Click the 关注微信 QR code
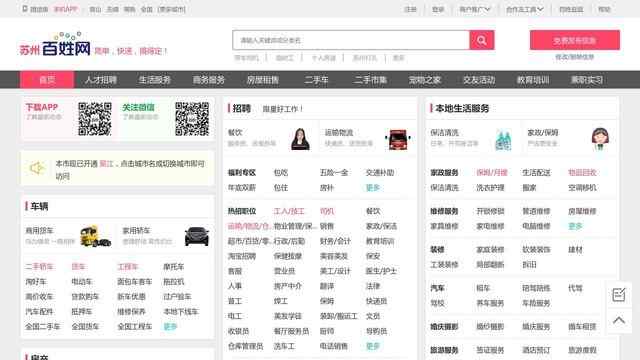The image size is (640, 360). [x=192, y=119]
